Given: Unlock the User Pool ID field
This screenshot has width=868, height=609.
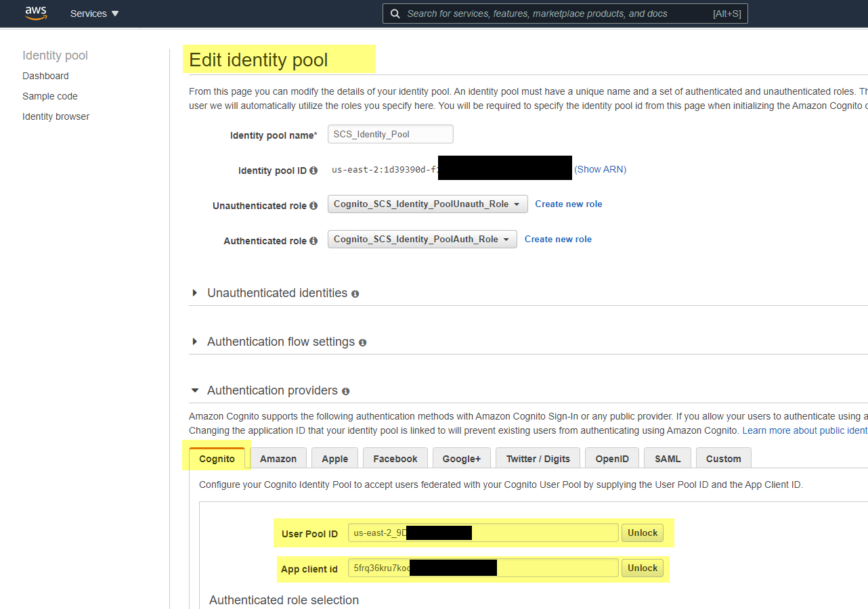Looking at the screenshot, I should pyautogui.click(x=642, y=533).
